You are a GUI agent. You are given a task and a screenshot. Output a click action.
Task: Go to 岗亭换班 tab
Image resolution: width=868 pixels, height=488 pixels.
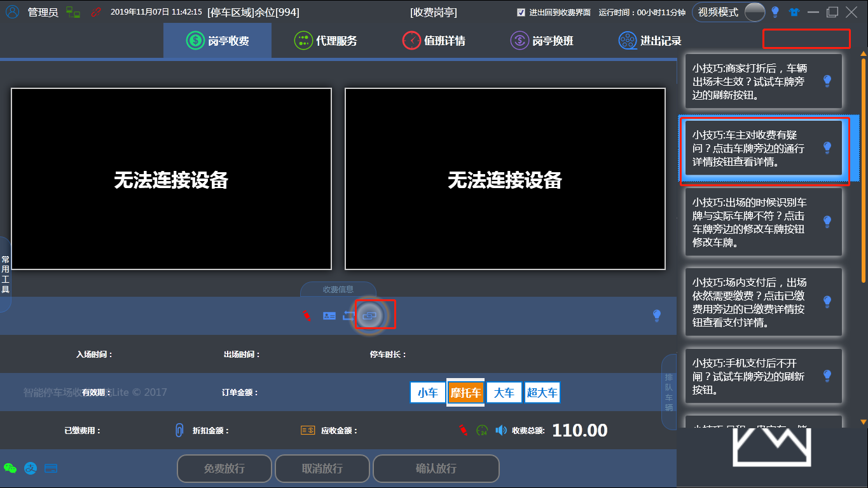point(542,41)
